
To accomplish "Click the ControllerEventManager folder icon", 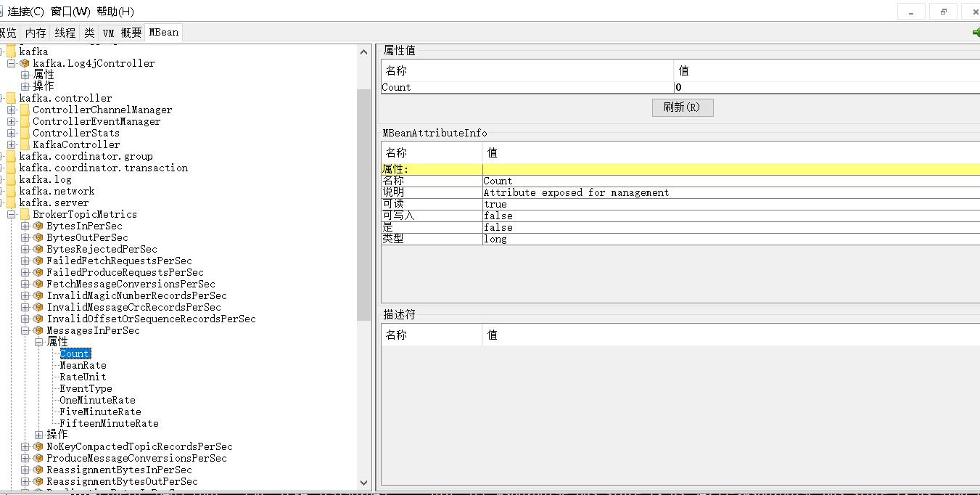I will click(x=25, y=121).
